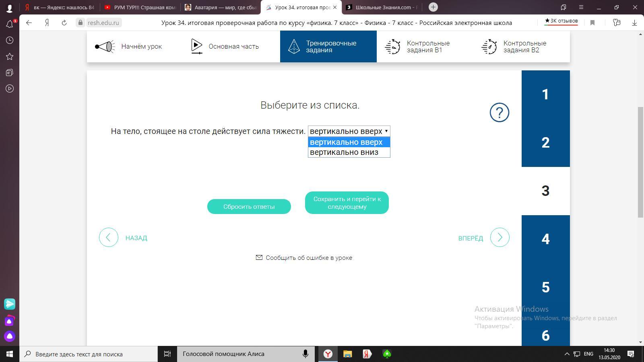Click the ВПЕРЁД next arrow
644x362 pixels.
tap(500, 238)
